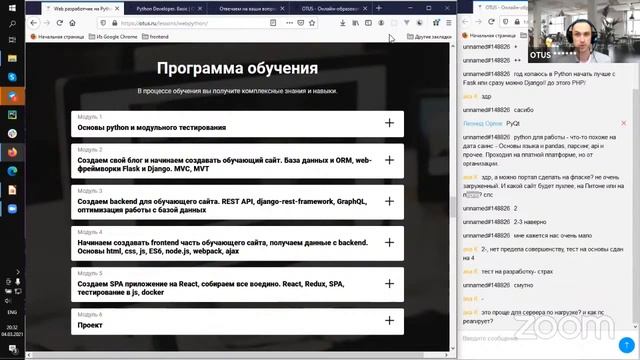The image size is (640, 360).
Task: Open Начальная страница bookmark in main window
Action: tap(58, 37)
